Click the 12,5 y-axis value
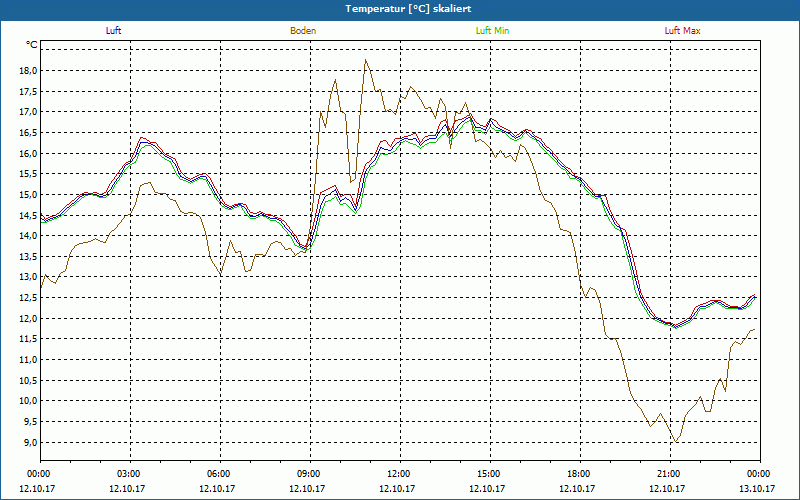 (29, 298)
